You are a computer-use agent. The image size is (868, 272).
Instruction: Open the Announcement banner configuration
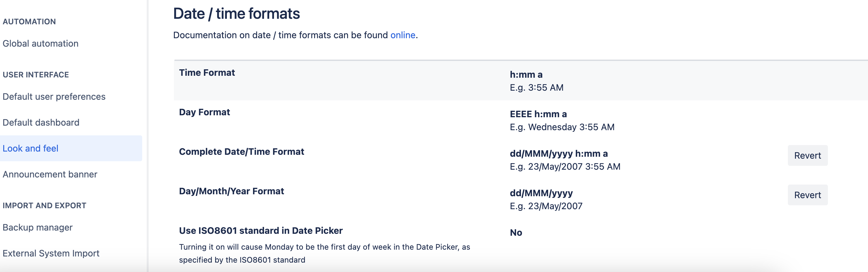pos(50,174)
